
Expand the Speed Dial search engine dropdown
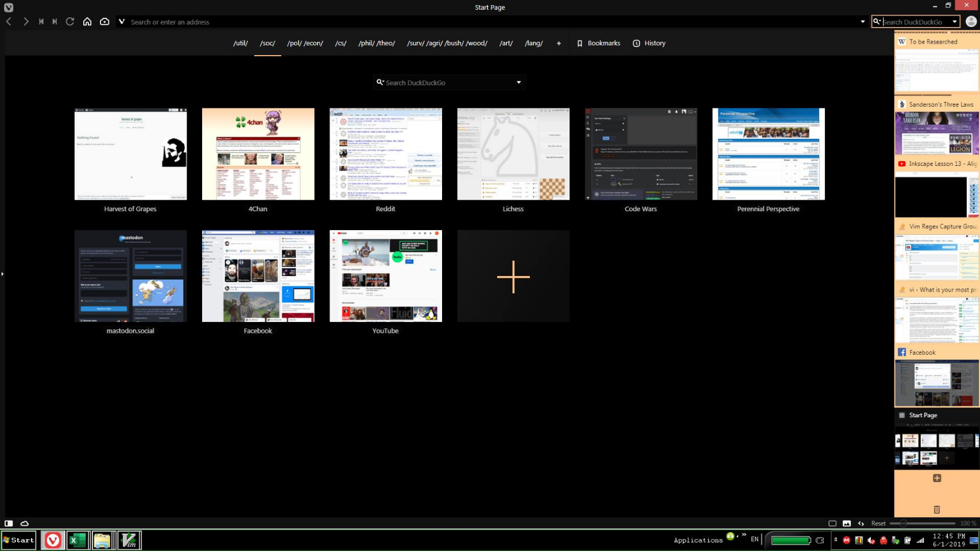tap(519, 83)
